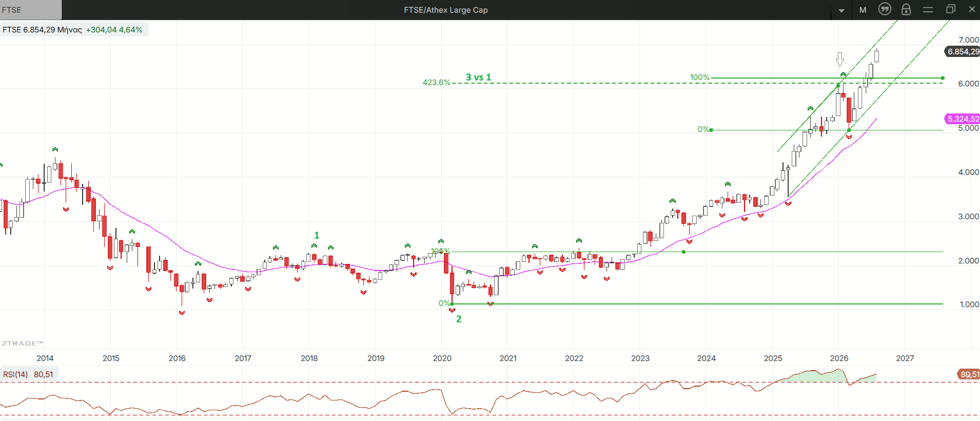Click the 4.000 price axis label
Screen dimensions: 980x421
click(969, 173)
